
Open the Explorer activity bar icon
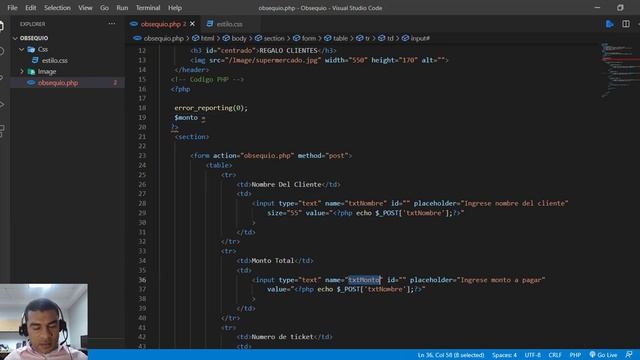(x=2, y=26)
